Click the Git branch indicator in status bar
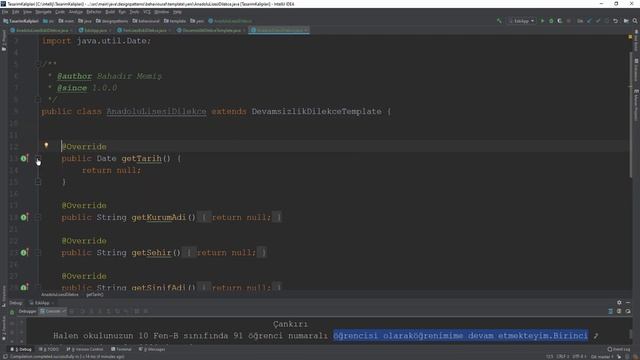640x360 pixels. 602,357
